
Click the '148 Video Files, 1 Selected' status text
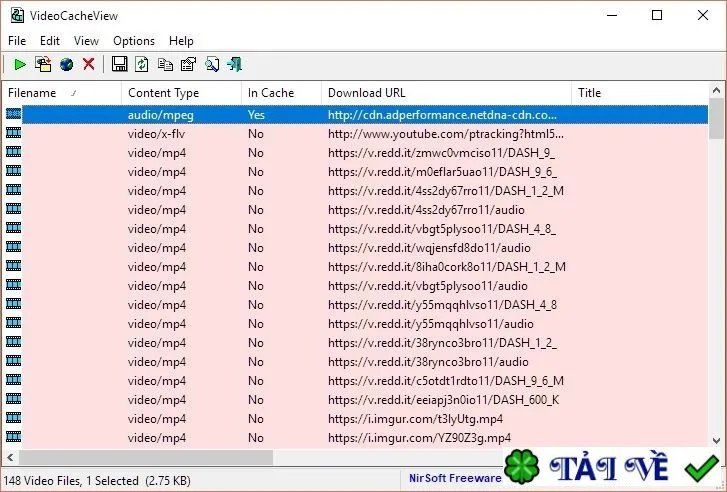pyautogui.click(x=71, y=480)
